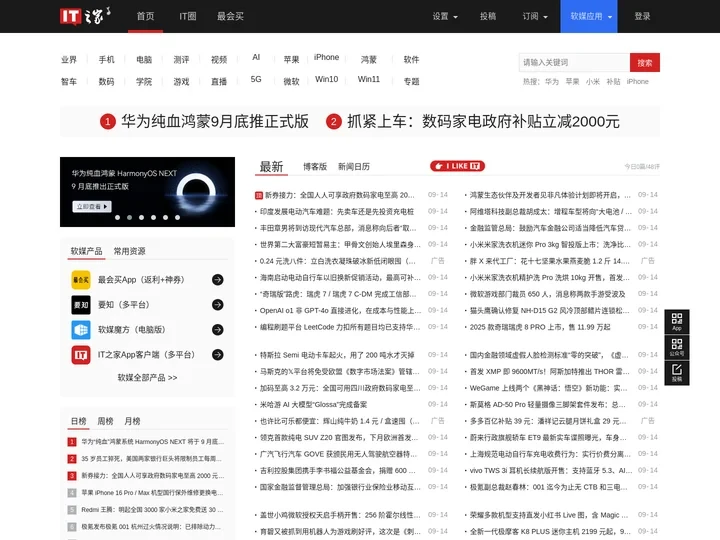Viewport: 720px width, 540px height.
Task: Open the 设置 dropdown menu
Action: 445,17
